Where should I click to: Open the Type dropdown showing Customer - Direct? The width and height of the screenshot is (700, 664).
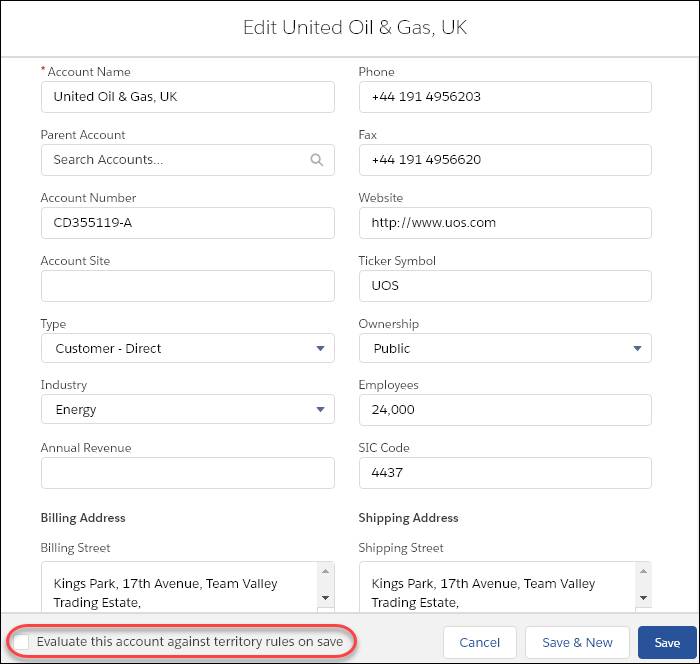pos(188,348)
